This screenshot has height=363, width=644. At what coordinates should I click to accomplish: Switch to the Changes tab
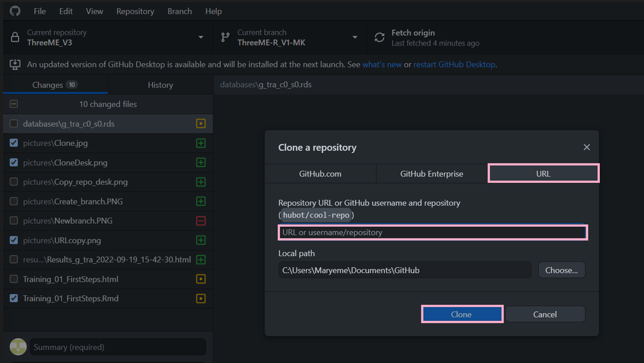coord(55,85)
